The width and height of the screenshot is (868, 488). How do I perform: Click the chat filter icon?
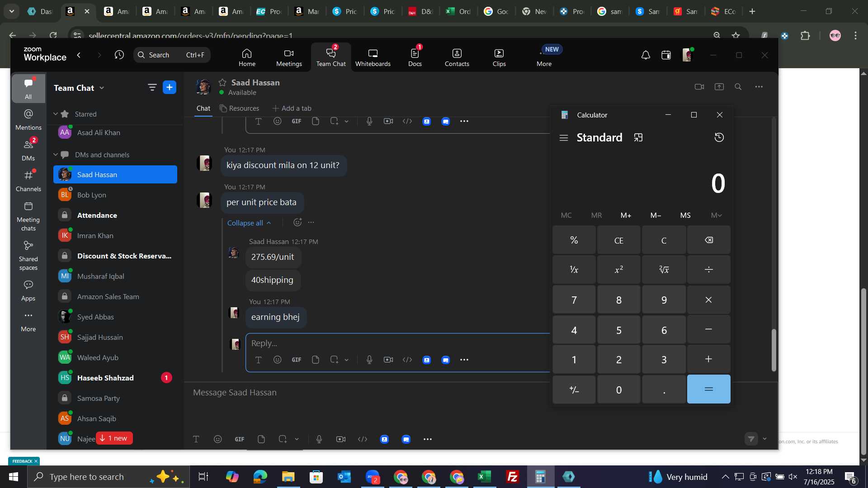pyautogui.click(x=152, y=87)
